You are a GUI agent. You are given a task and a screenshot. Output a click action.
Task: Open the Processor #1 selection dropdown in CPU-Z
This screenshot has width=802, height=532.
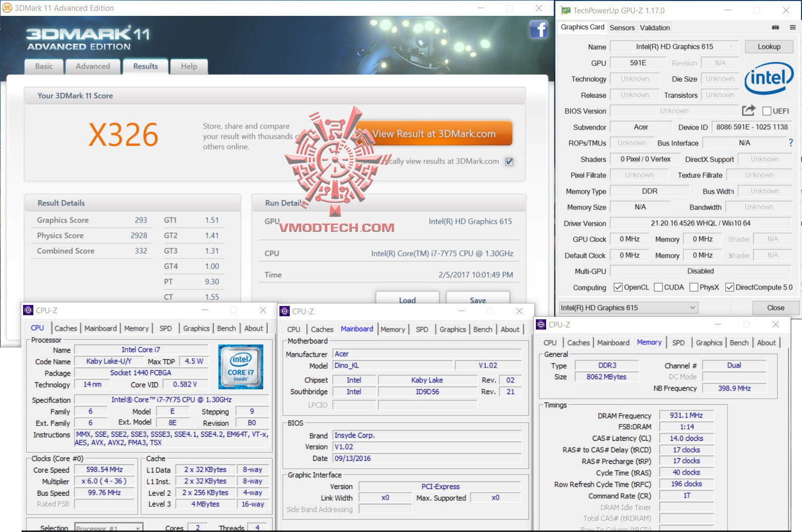coord(109,528)
